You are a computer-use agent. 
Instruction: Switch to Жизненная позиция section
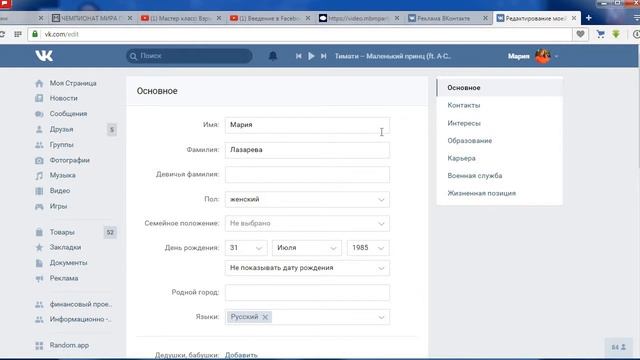(482, 193)
